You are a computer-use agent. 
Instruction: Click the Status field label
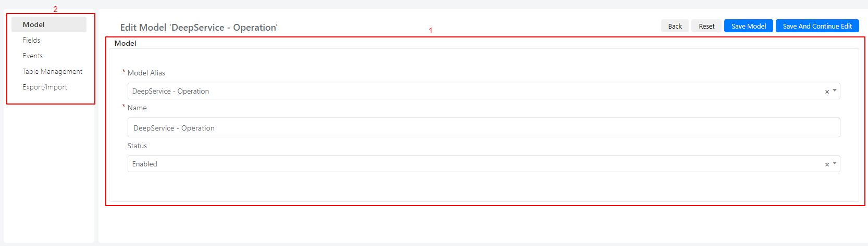(137, 146)
